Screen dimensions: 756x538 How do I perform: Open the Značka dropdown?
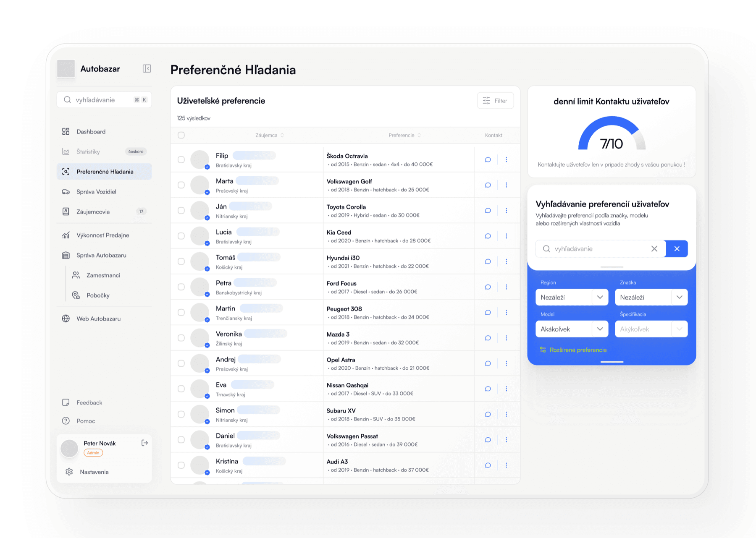651,297
